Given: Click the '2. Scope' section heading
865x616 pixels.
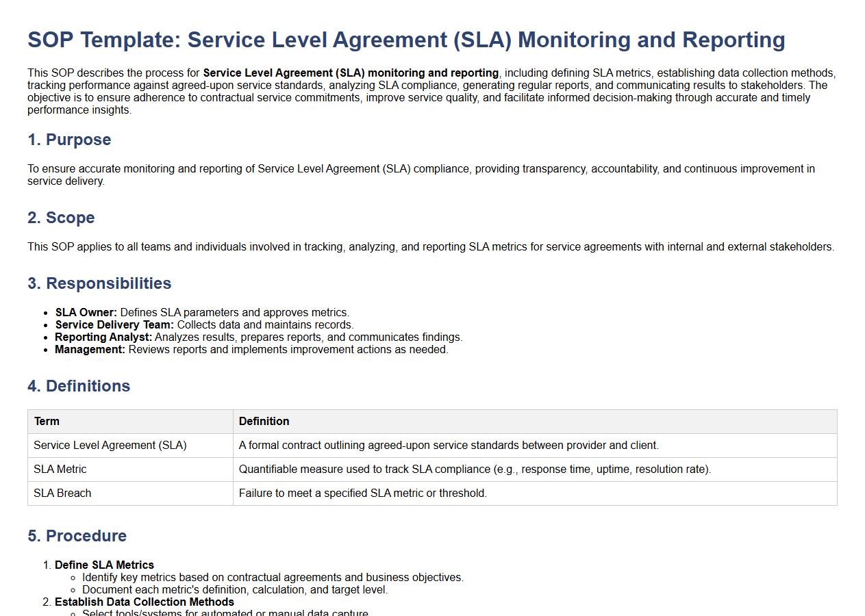Looking at the screenshot, I should 61,218.
